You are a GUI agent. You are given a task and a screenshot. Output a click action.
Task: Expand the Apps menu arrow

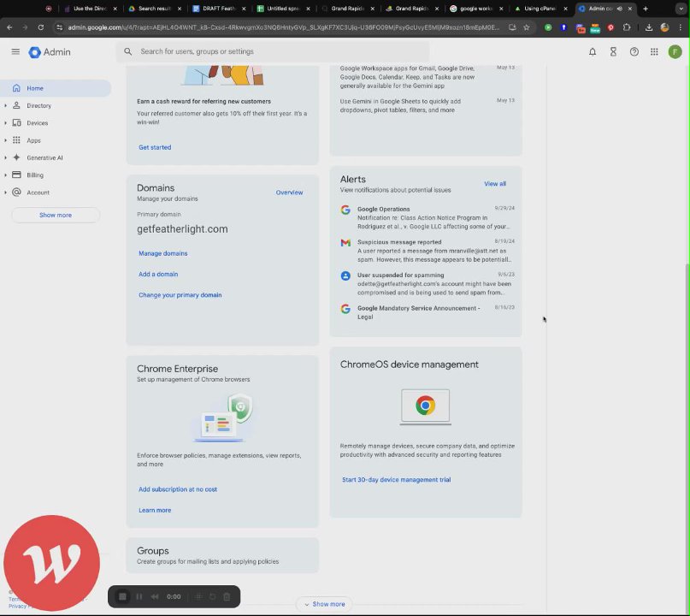pyautogui.click(x=5, y=140)
